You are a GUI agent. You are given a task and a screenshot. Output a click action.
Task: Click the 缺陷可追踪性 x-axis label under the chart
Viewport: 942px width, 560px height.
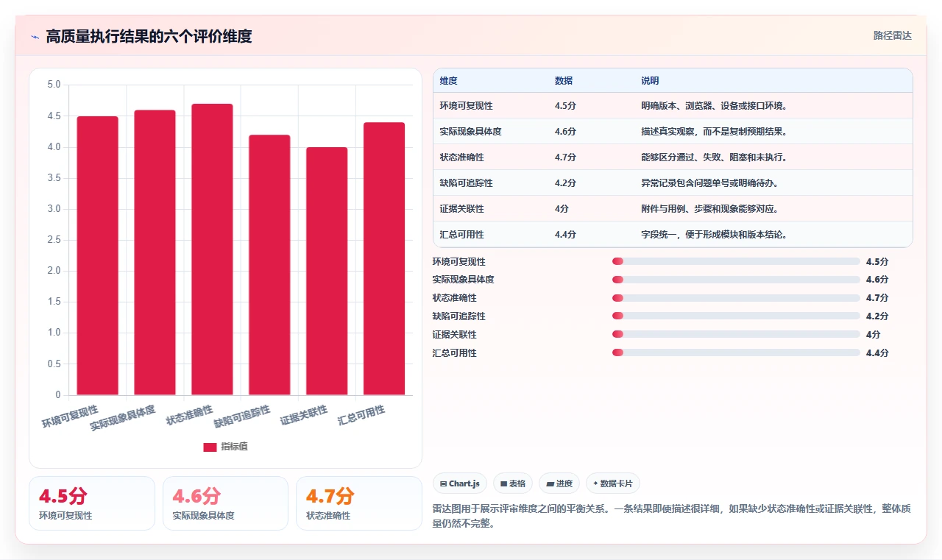point(242,417)
